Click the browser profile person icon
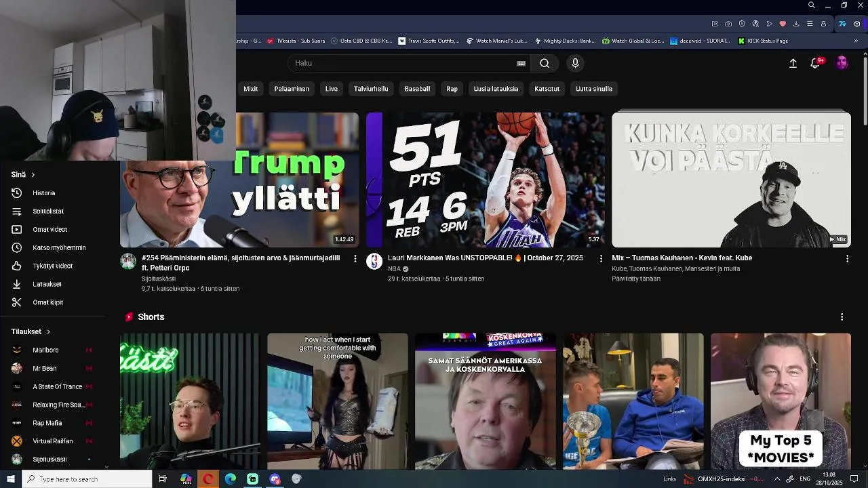The width and height of the screenshot is (868, 488). point(823,24)
